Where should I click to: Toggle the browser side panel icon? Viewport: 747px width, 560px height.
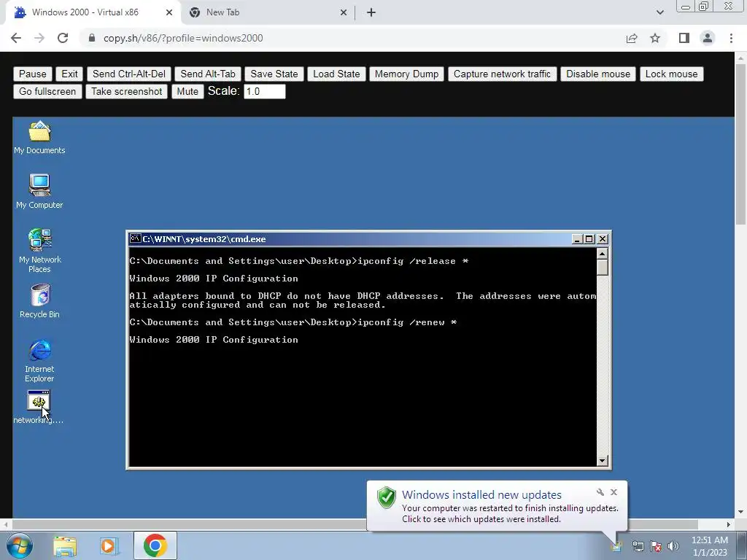(684, 38)
